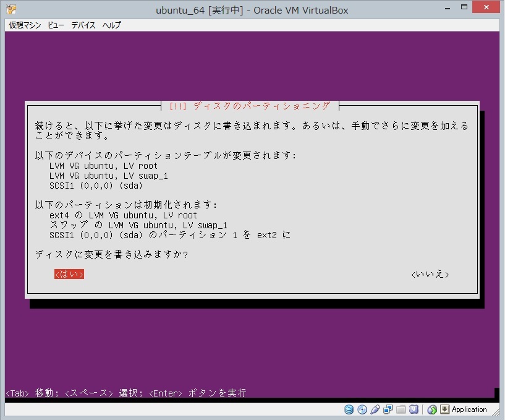Screen dimensions: 505x420
Task: Maximize the VirtualBox window
Action: (464, 7)
